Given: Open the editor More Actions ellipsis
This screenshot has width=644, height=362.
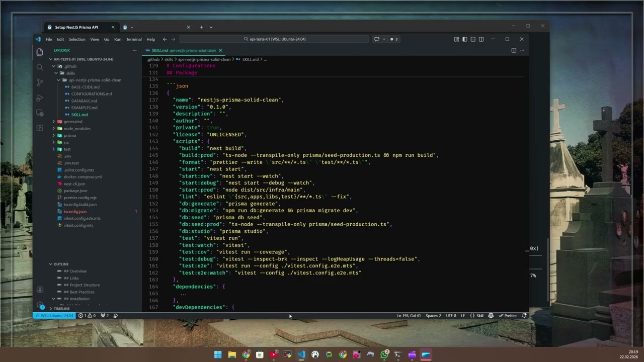Looking at the screenshot, I should pyautogui.click(x=522, y=50).
